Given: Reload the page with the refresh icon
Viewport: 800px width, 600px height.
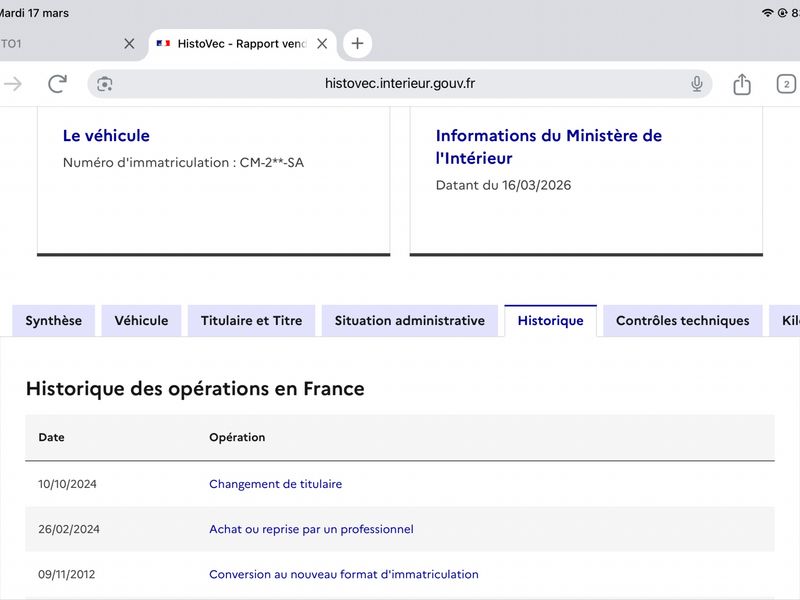Looking at the screenshot, I should (x=57, y=84).
